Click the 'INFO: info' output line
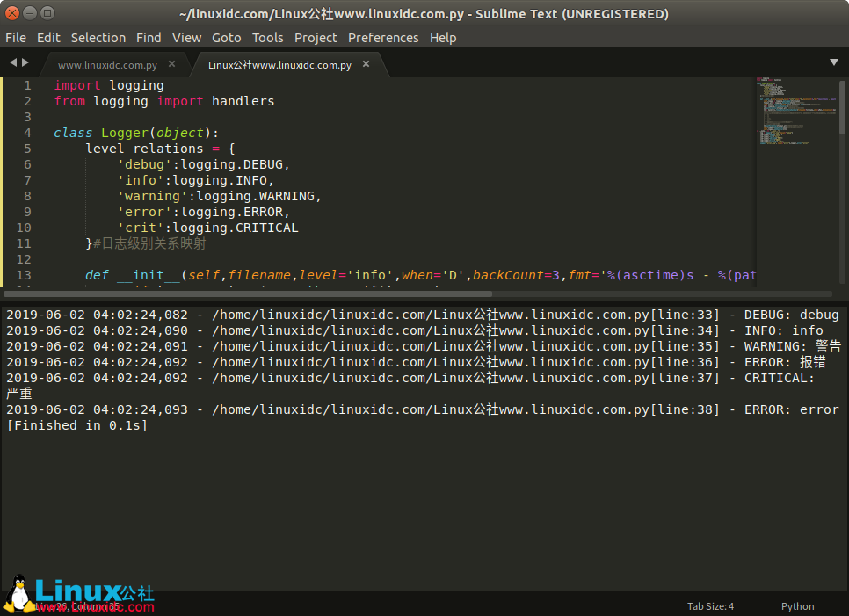The height and width of the screenshot is (616, 849). 415,330
